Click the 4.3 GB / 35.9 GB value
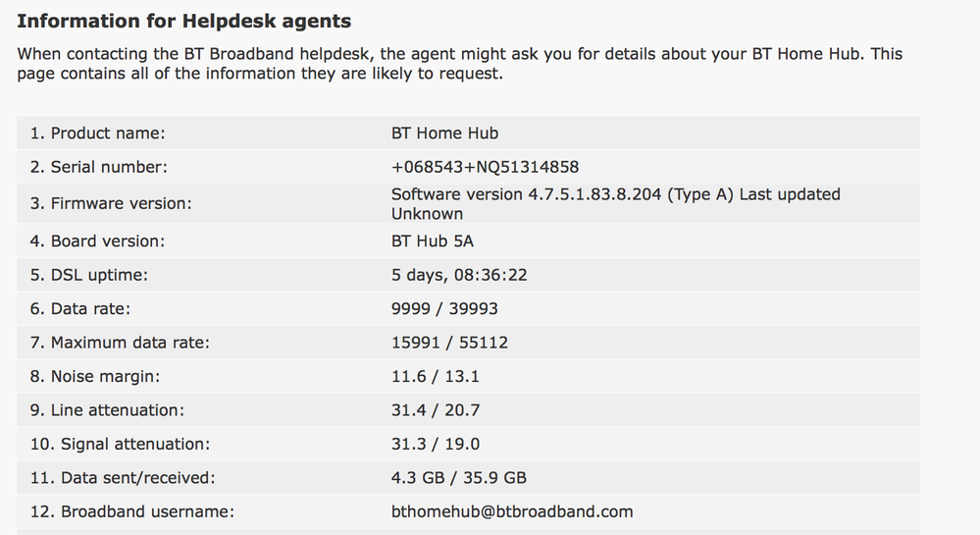Viewport: 980px width, 535px height. (x=459, y=477)
